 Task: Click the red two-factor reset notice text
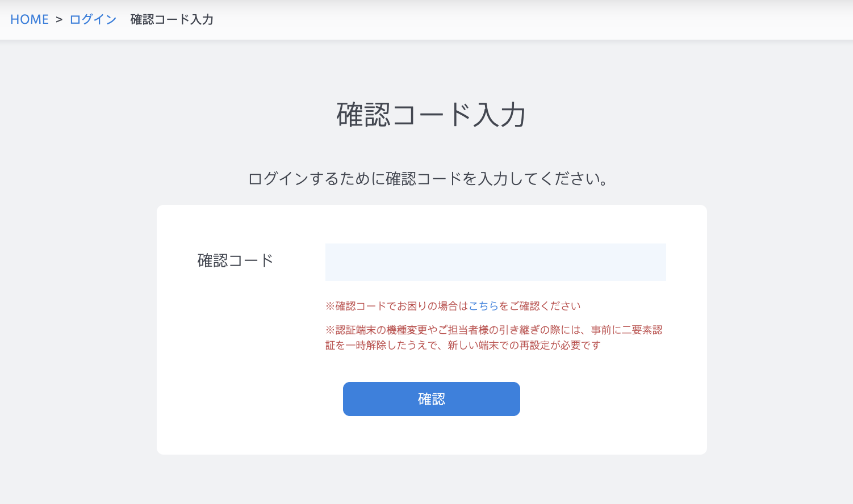coord(495,337)
